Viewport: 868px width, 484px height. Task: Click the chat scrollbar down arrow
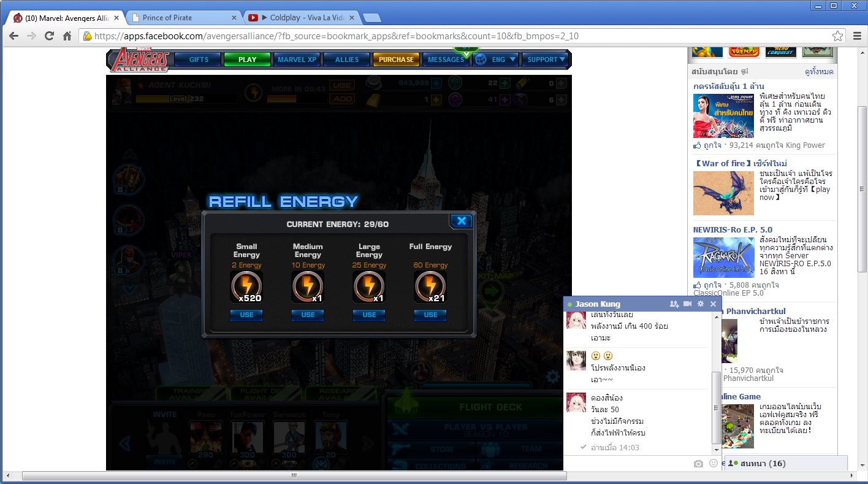(x=717, y=449)
